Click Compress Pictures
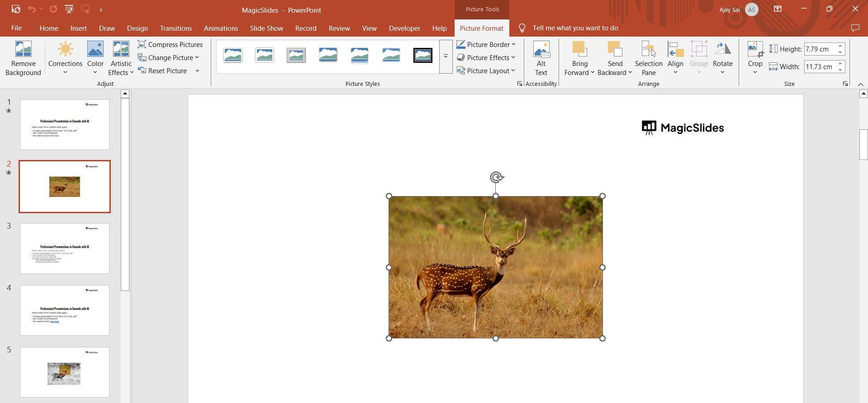Image resolution: width=868 pixels, height=403 pixels. click(170, 44)
